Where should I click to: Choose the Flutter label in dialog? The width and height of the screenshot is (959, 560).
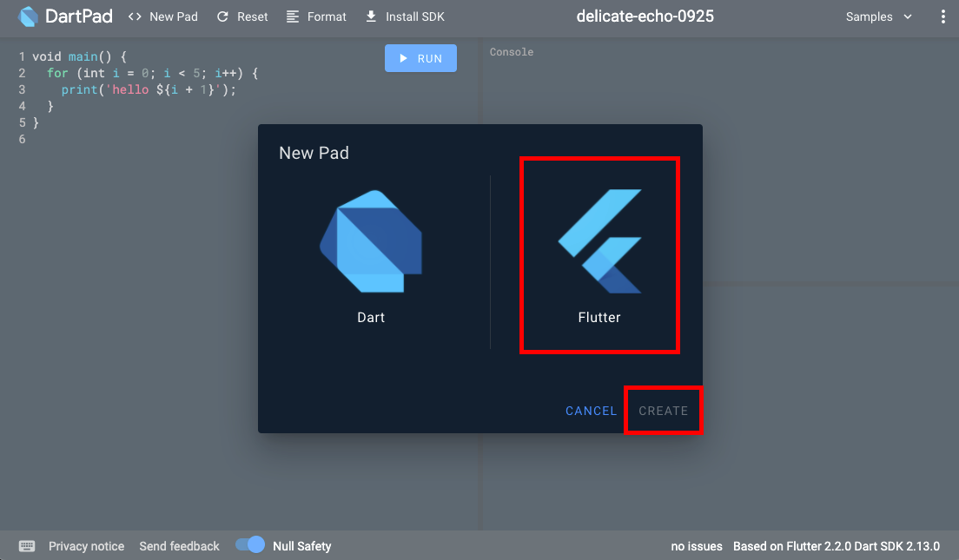[x=599, y=317]
